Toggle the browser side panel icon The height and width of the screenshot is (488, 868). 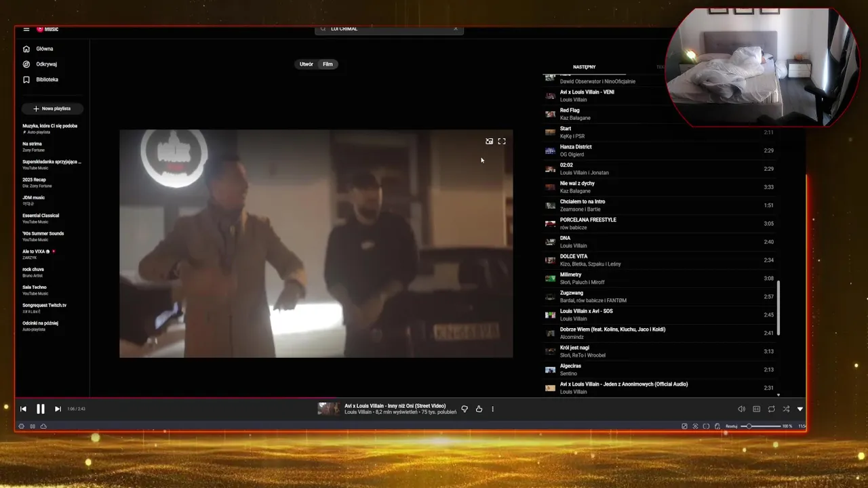[33, 426]
